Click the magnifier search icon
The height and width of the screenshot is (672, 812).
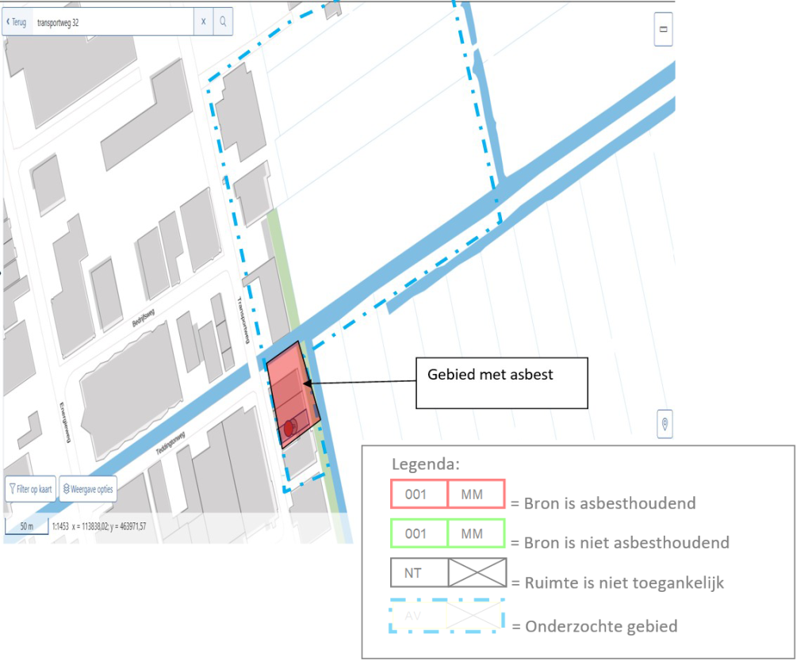pyautogui.click(x=223, y=22)
